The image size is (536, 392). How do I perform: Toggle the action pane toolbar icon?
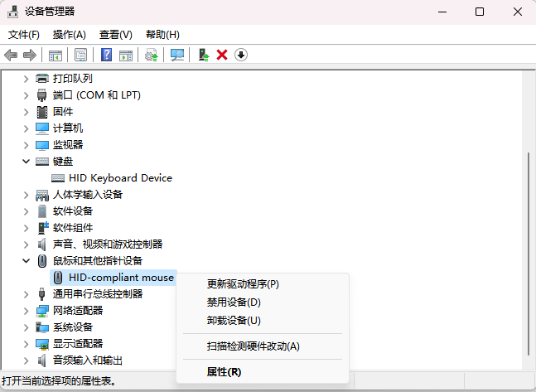[x=126, y=55]
